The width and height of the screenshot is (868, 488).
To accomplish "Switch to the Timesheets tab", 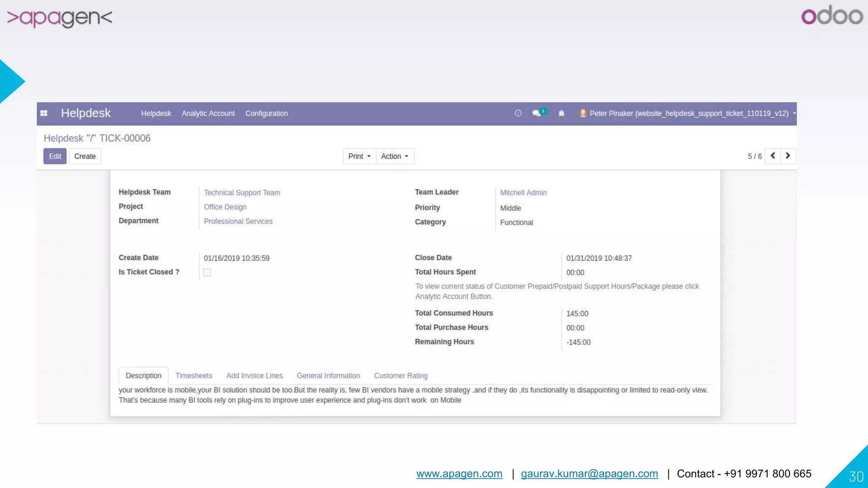I will point(194,376).
